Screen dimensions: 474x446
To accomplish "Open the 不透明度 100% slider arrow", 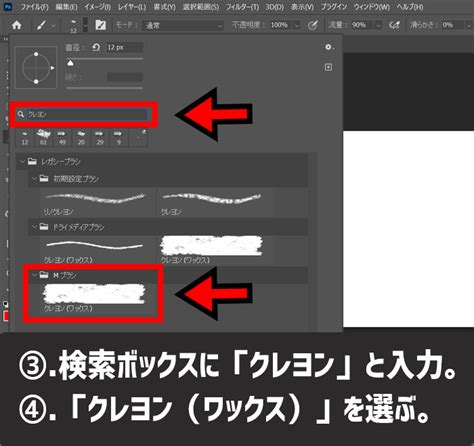I will 296,25.
